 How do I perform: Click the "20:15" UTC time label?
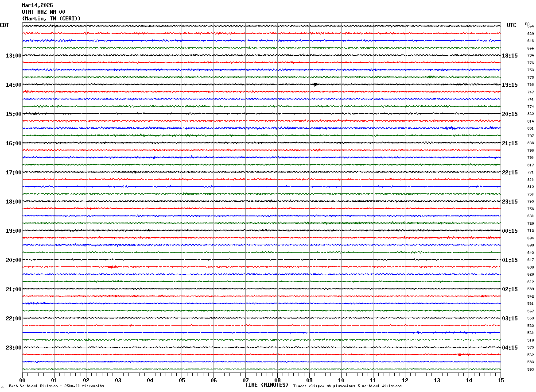pos(509,114)
